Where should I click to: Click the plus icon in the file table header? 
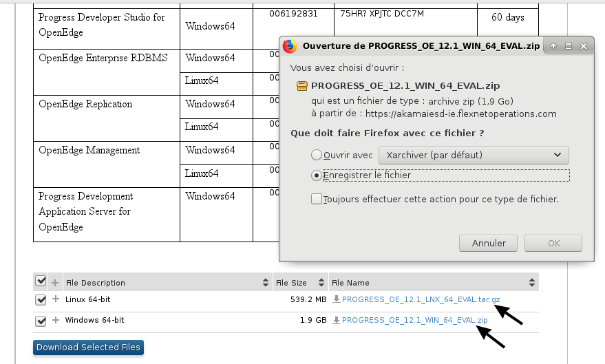(x=55, y=282)
